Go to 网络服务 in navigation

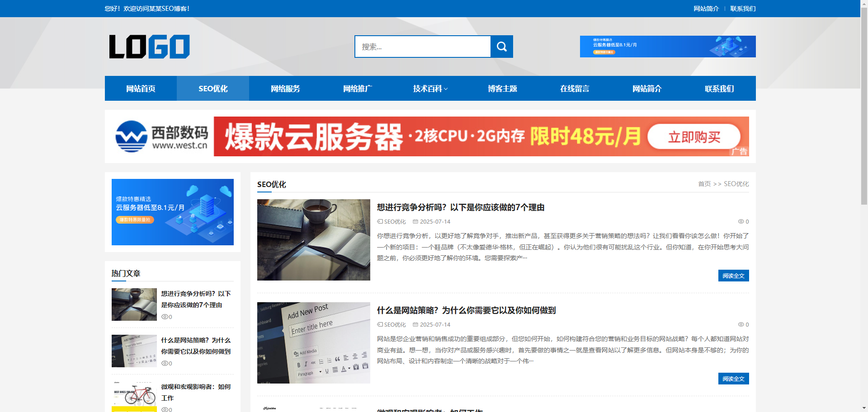tap(285, 89)
